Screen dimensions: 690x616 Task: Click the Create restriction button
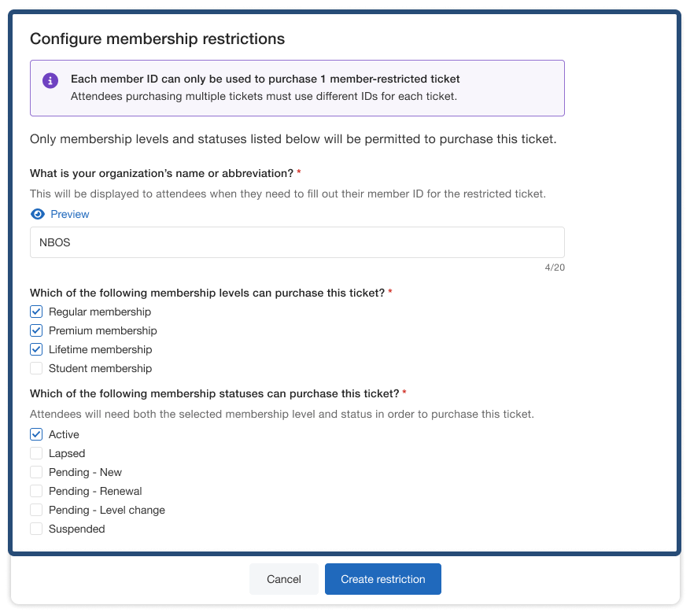coord(382,579)
